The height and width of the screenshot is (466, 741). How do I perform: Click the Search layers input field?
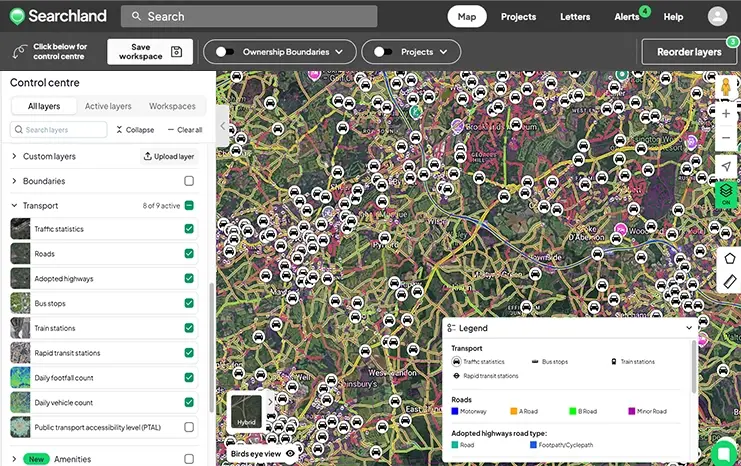59,129
